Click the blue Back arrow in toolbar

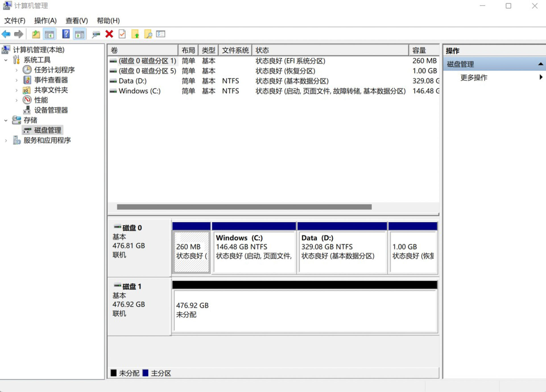6,34
